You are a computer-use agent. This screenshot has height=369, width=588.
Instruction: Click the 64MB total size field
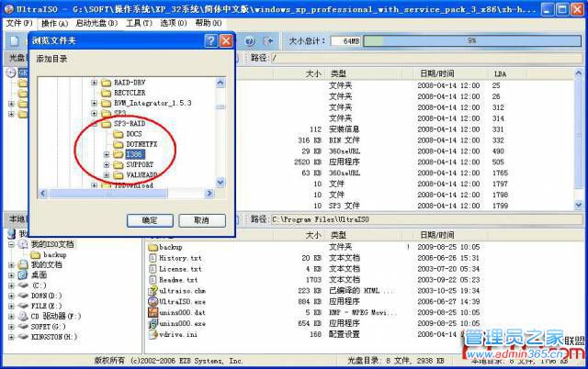click(x=345, y=40)
